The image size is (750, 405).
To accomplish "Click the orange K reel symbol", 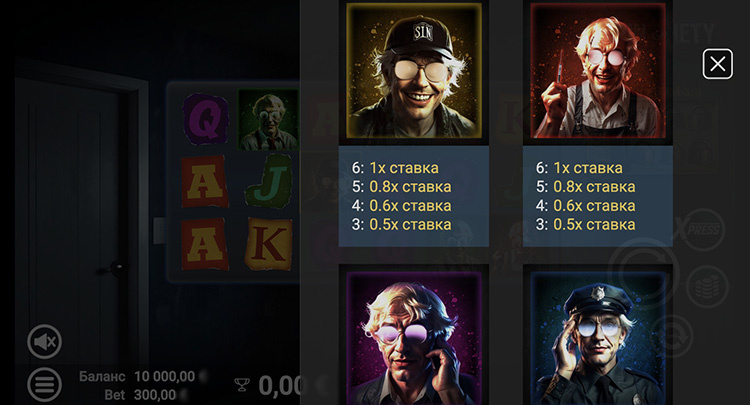I will (268, 244).
